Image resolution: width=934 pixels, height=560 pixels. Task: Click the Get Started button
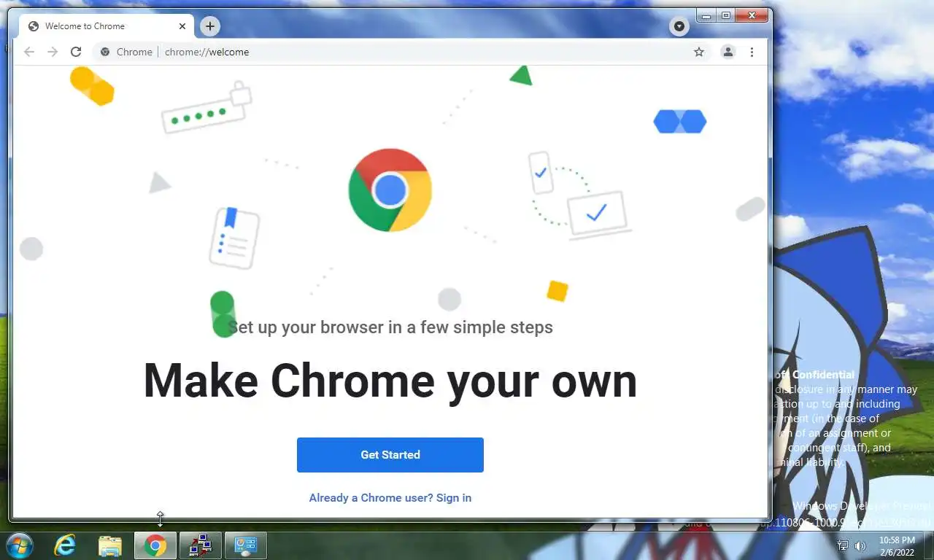390,455
